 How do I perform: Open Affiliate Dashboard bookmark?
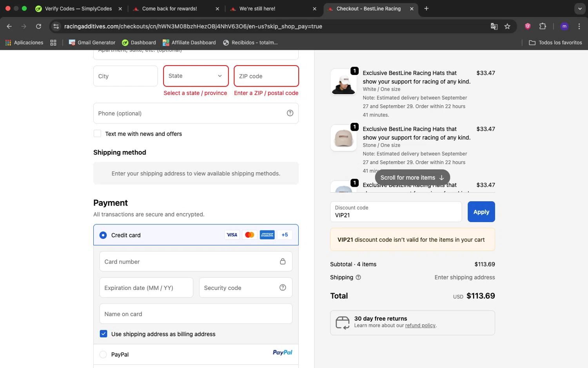pos(189,42)
